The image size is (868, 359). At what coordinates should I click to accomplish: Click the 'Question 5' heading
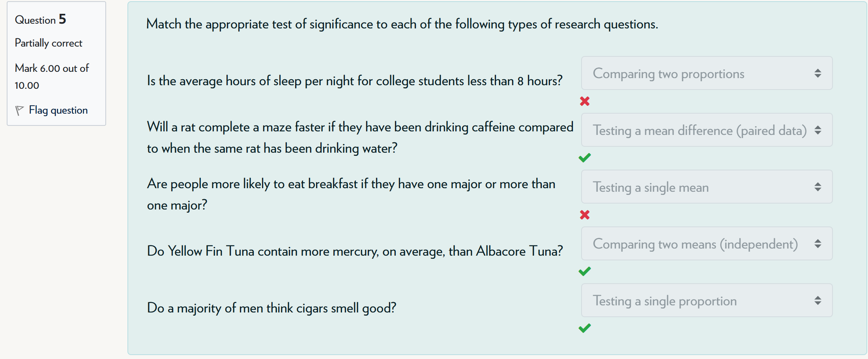tap(40, 19)
